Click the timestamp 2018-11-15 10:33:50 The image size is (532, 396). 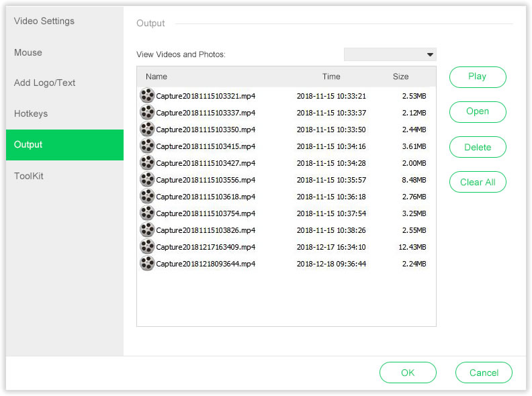point(331,130)
